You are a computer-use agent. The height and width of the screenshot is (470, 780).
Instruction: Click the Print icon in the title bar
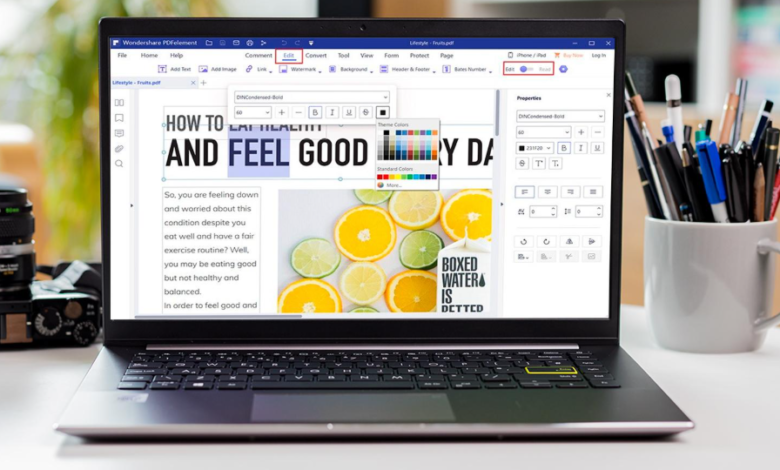[x=250, y=43]
